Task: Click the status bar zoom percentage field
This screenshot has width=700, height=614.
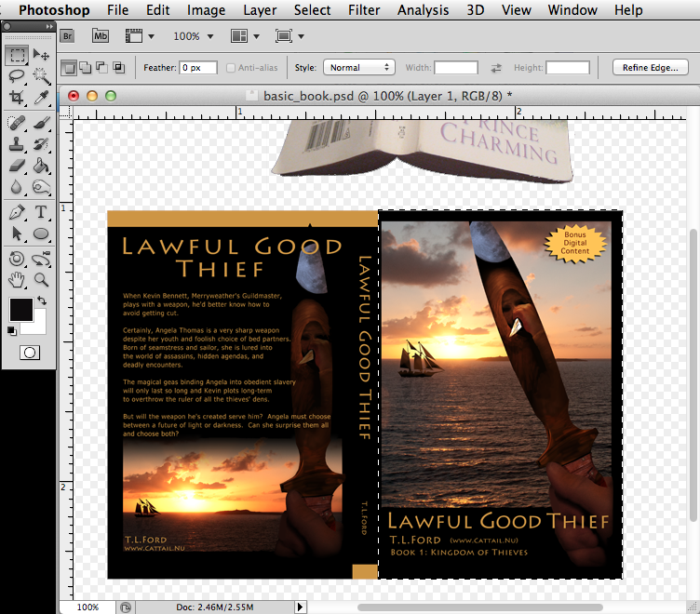Action: coord(87,607)
